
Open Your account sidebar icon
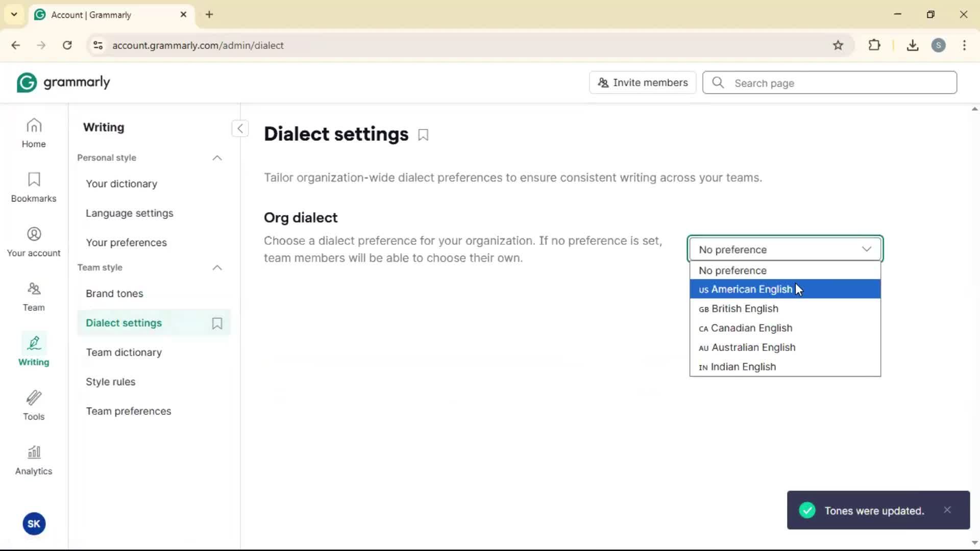coord(34,242)
